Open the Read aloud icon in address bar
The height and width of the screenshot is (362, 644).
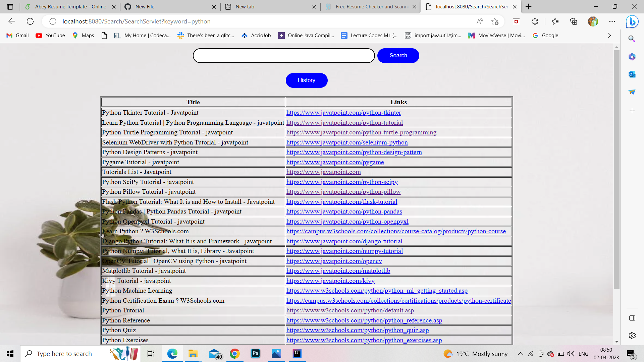pos(480,21)
